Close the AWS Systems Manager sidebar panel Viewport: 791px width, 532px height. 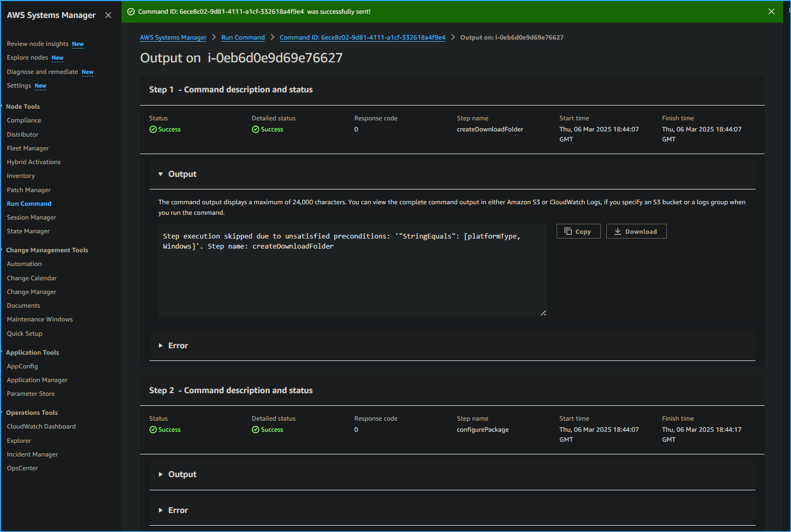tap(108, 15)
